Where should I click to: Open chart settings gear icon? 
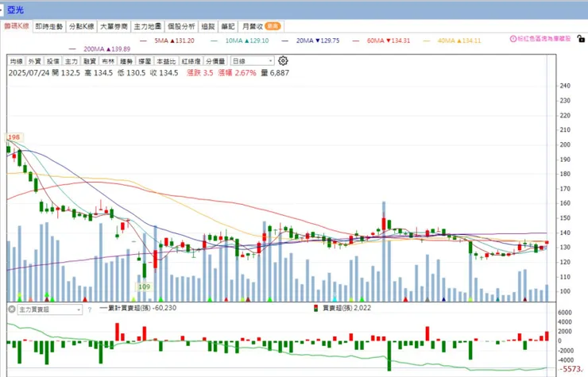pyautogui.click(x=283, y=60)
